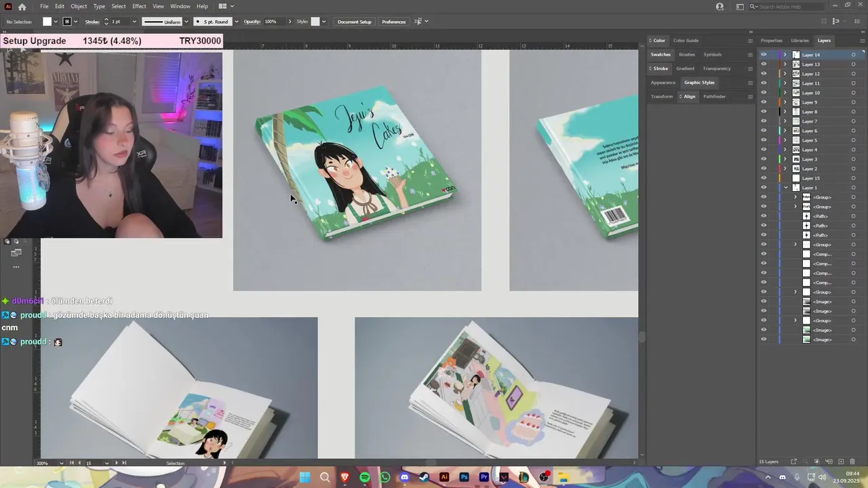Open the fill color dropdown arrow

coord(56,22)
